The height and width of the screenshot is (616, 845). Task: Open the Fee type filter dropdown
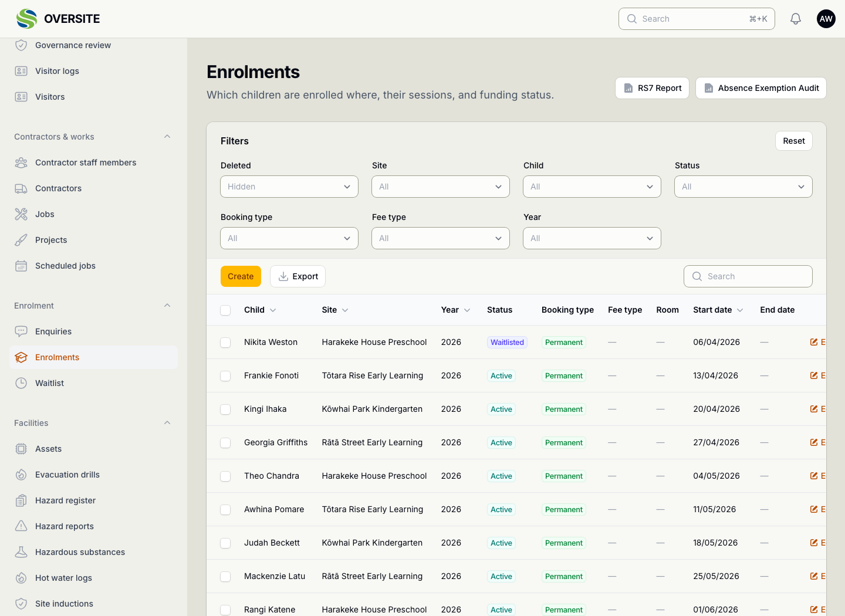[441, 238]
